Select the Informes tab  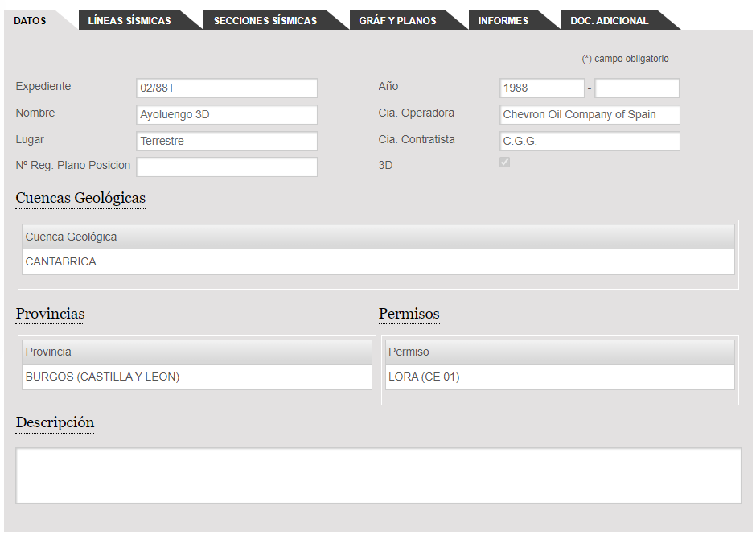pyautogui.click(x=503, y=20)
